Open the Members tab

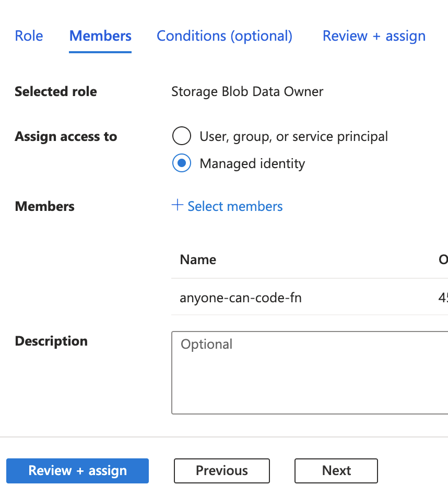pos(100,36)
